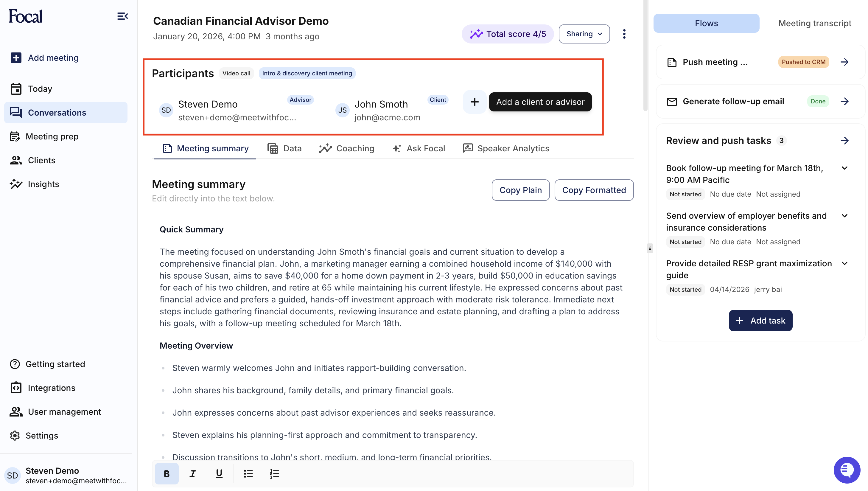868x491 pixels.
Task: Click the Add task button
Action: [x=760, y=321]
